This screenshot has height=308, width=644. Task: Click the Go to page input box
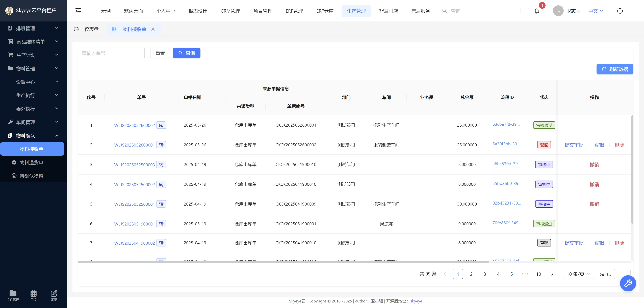point(622,274)
